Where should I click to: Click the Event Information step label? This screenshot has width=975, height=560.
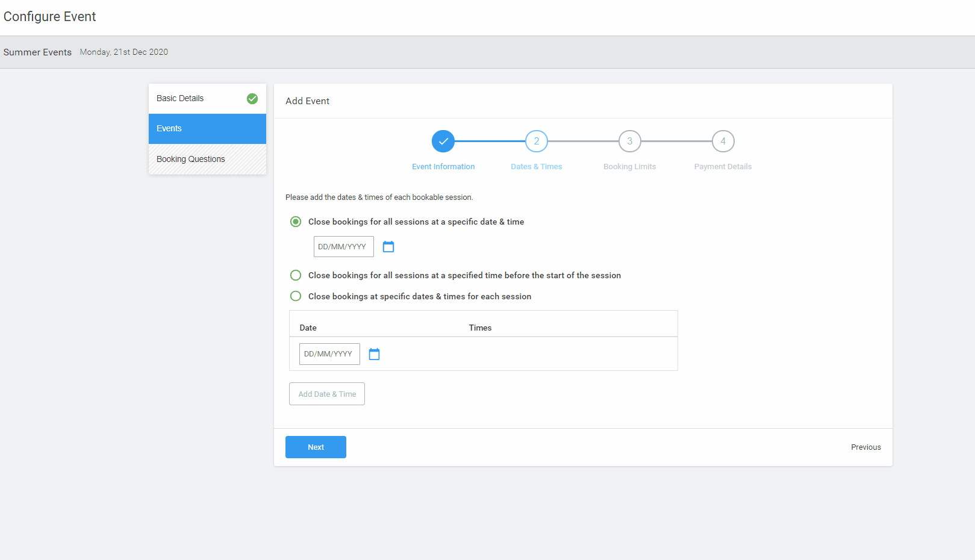443,167
